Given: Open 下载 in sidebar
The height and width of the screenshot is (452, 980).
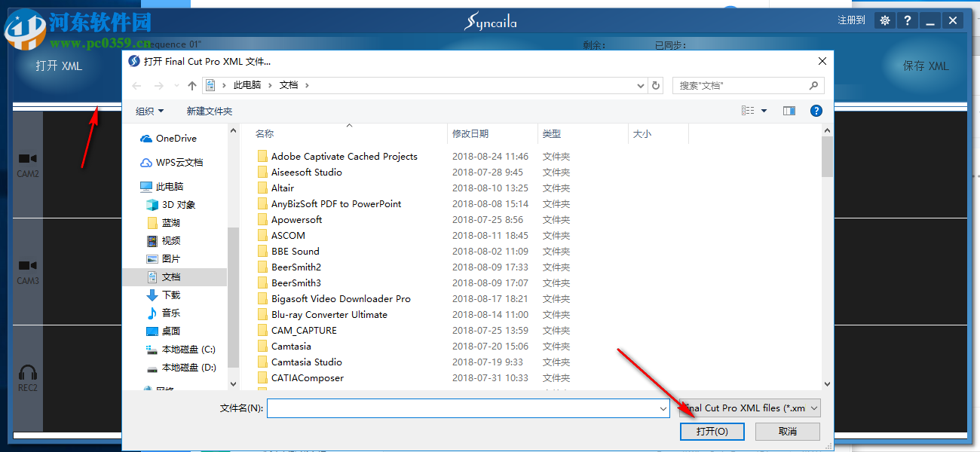Looking at the screenshot, I should click(163, 295).
